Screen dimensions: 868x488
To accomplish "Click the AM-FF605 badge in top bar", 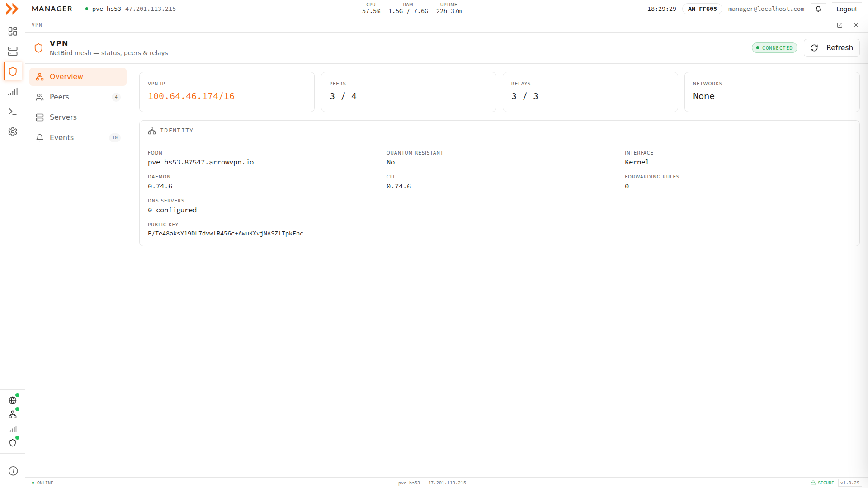I will (702, 9).
